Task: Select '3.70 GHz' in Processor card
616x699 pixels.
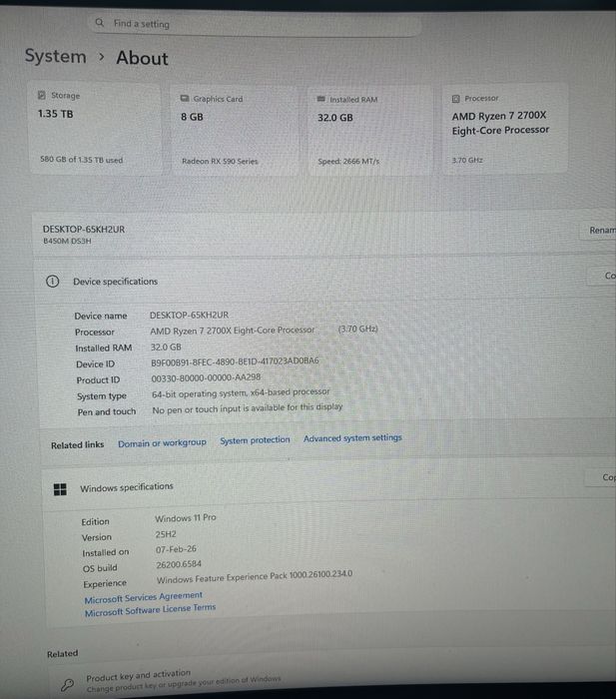Action: point(467,160)
